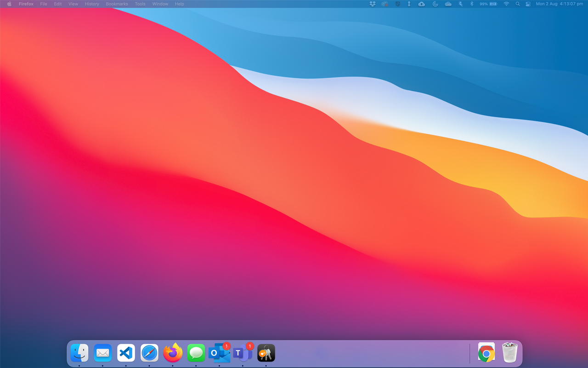Open the Trash in the Dock
The width and height of the screenshot is (588, 368).
click(x=510, y=352)
